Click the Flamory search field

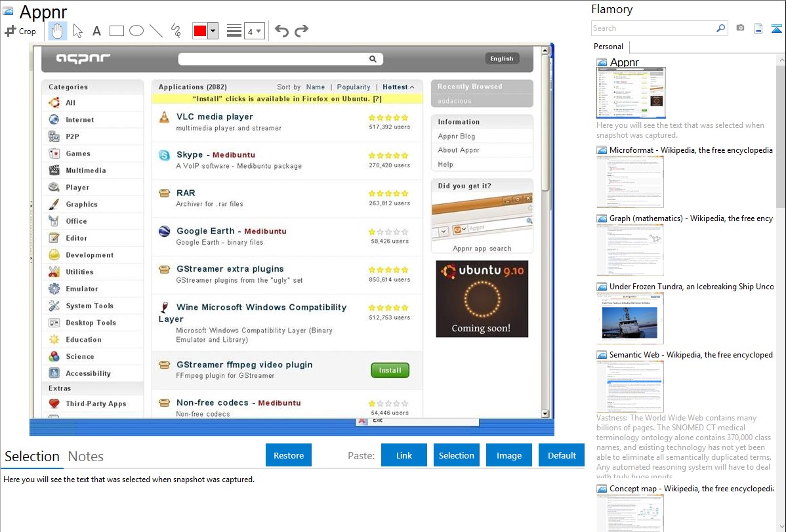point(653,28)
